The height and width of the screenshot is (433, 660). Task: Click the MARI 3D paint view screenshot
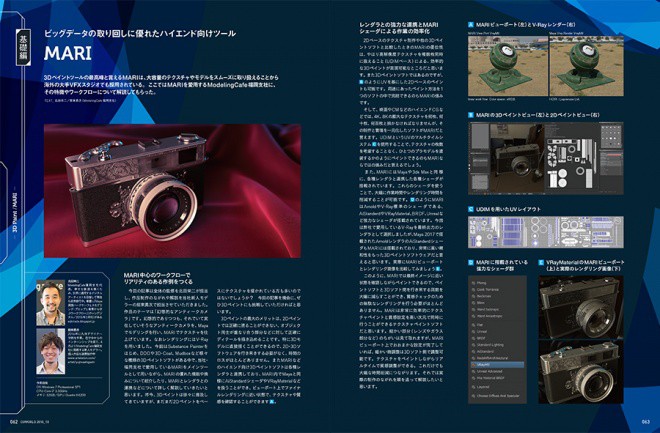coord(506,159)
